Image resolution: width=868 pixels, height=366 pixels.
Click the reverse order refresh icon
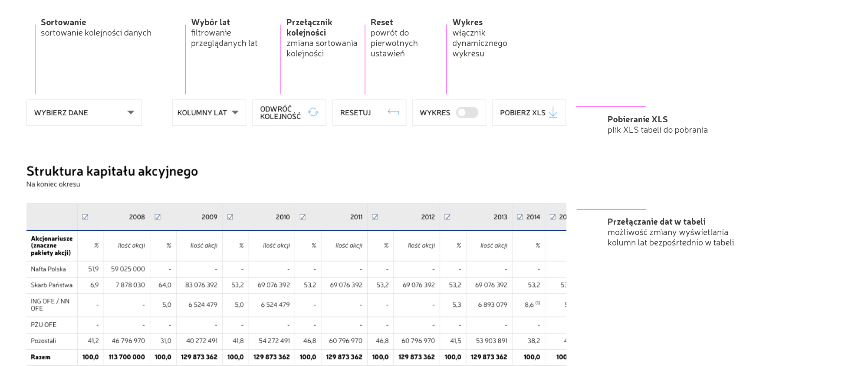pyautogui.click(x=313, y=112)
